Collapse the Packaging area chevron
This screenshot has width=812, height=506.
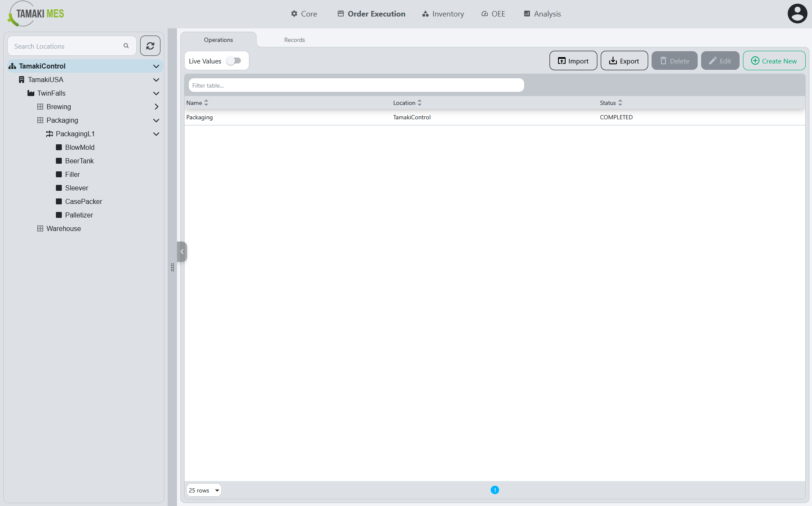[156, 120]
